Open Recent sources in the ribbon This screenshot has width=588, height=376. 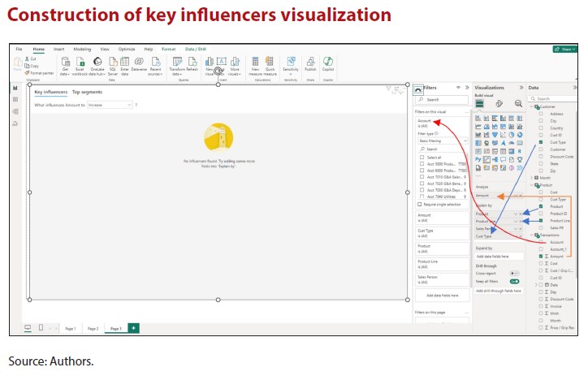click(x=155, y=66)
